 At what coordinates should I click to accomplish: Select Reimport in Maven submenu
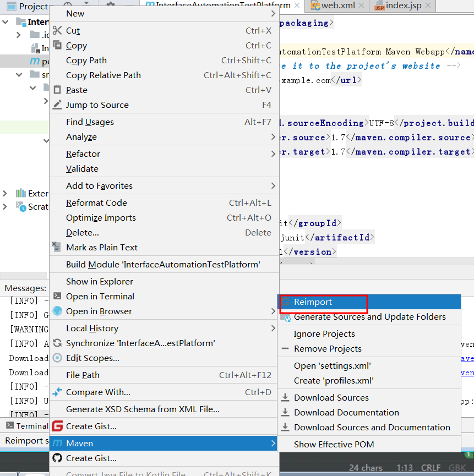[369, 302]
